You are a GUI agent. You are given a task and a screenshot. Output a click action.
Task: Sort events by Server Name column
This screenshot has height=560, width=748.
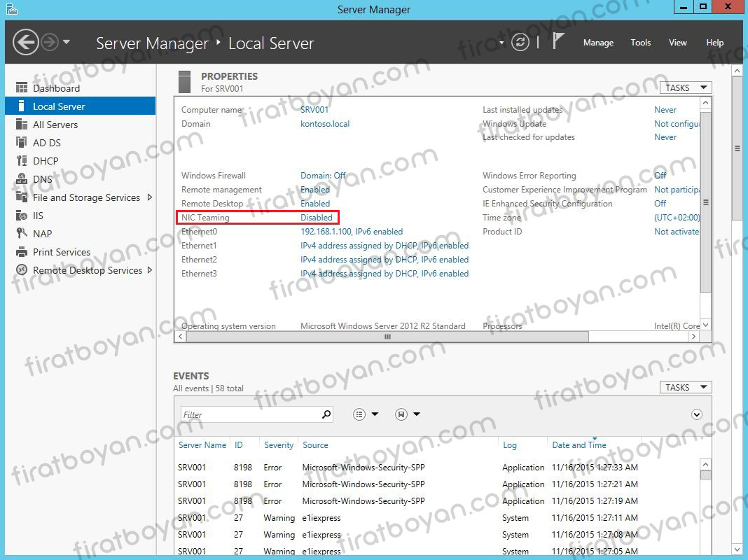coord(202,444)
